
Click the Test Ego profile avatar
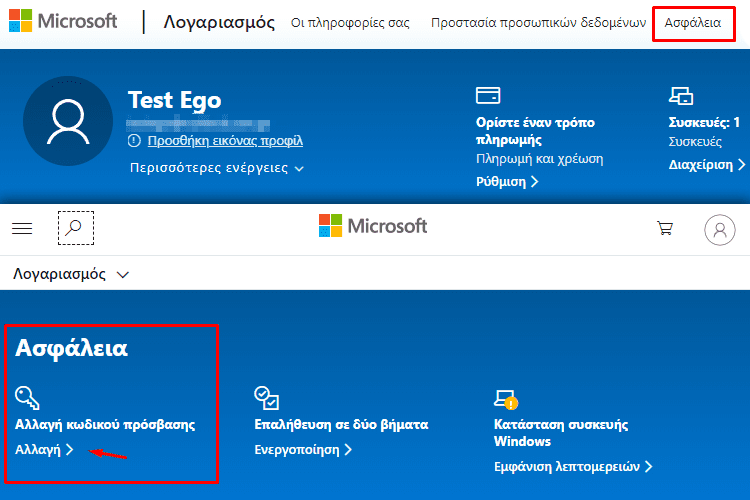[68, 121]
